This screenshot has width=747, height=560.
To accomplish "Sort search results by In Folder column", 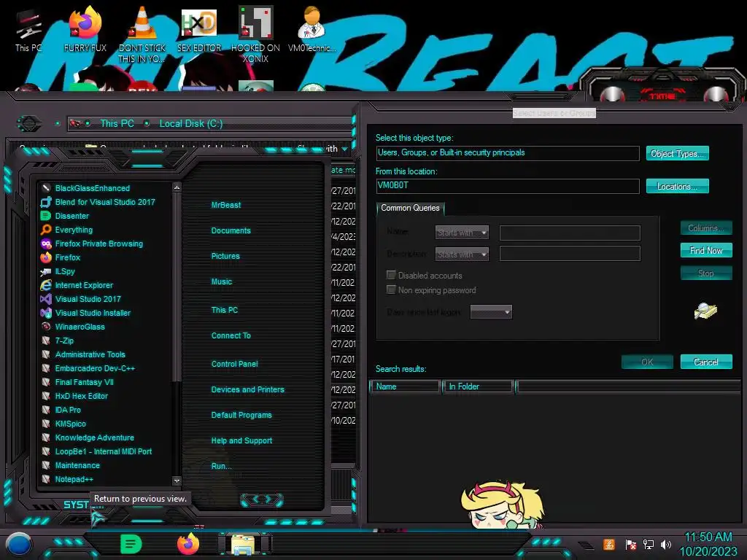I will coord(478,386).
